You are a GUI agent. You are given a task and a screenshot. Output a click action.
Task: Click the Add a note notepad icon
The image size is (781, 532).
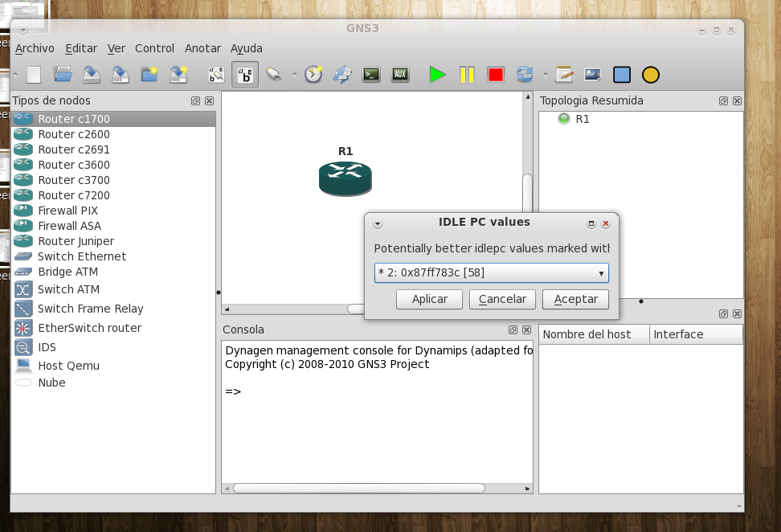point(564,75)
